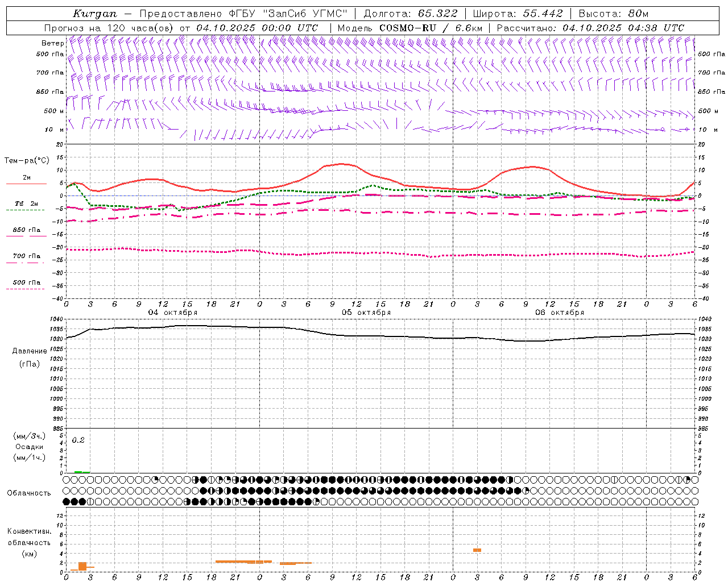Click the 0.2 precipitation amount value
This screenshot has height=582, width=728.
click(78, 440)
